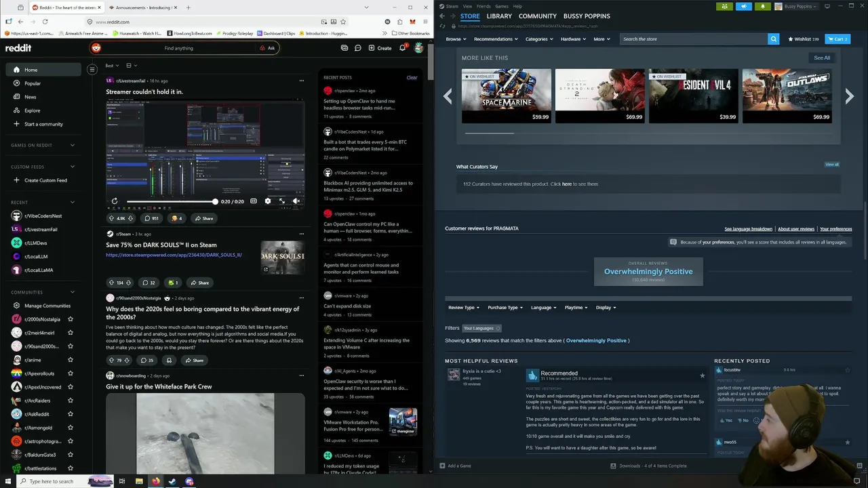Open the DARK SOULS II store link
Image resolution: width=868 pixels, height=488 pixels.
tap(174, 255)
